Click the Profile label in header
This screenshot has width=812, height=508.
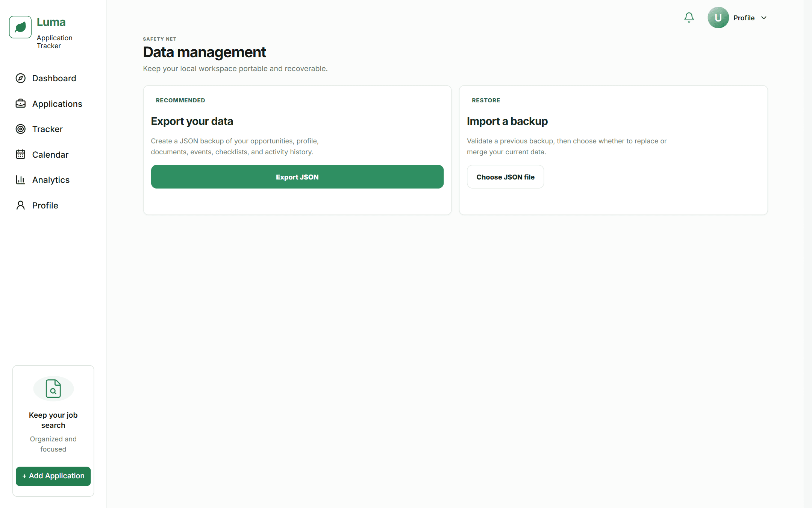tap(744, 18)
